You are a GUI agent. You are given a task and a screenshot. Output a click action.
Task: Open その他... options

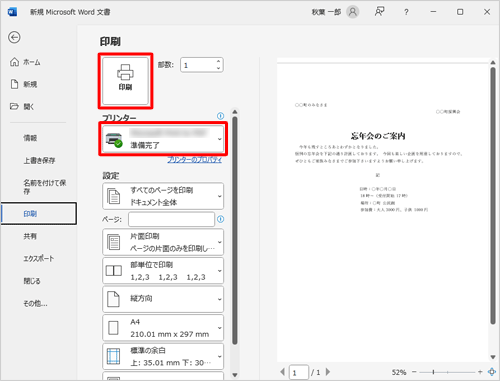click(35, 303)
